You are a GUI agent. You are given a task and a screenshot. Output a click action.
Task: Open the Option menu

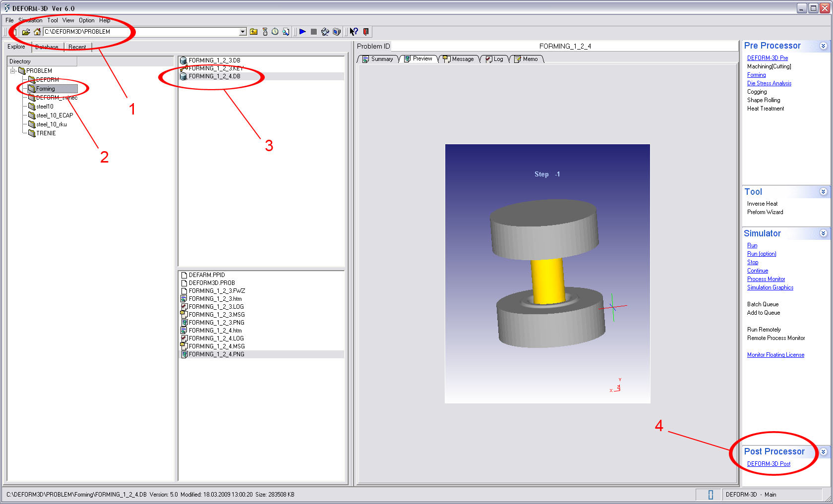86,20
